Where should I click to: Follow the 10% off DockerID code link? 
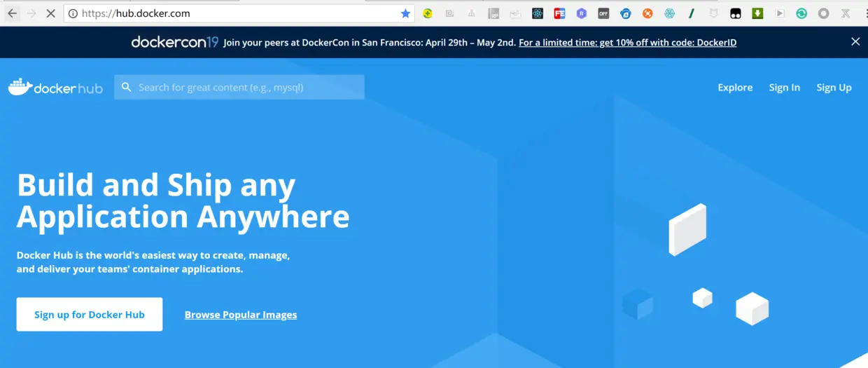[x=627, y=43]
